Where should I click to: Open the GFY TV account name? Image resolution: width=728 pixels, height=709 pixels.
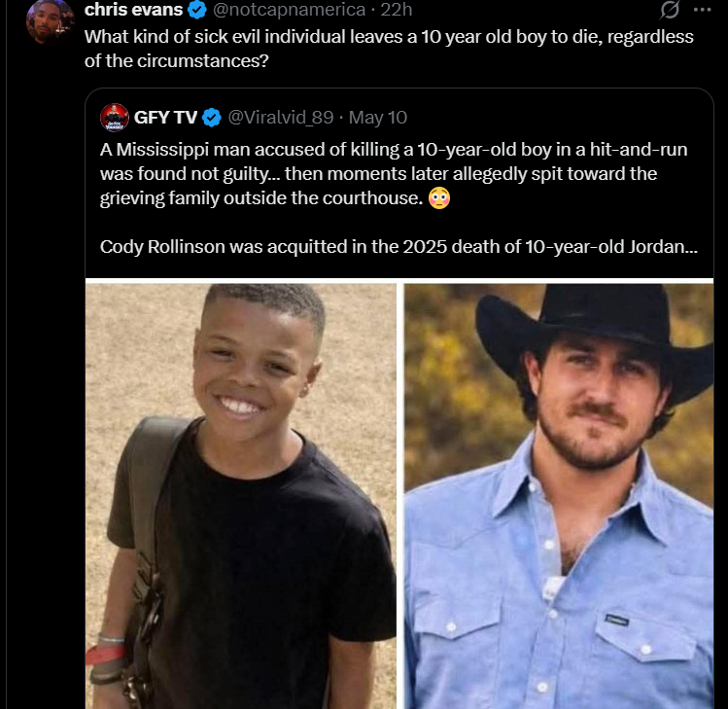tap(166, 118)
